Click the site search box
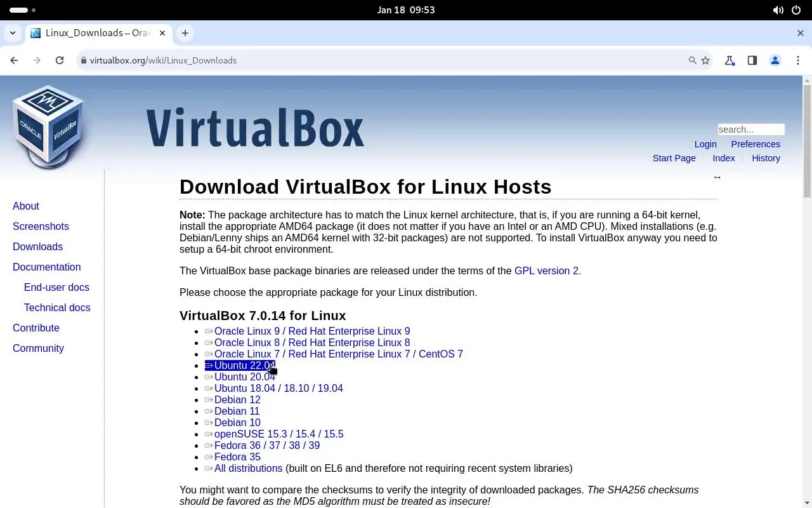The width and height of the screenshot is (812, 508). coord(751,130)
